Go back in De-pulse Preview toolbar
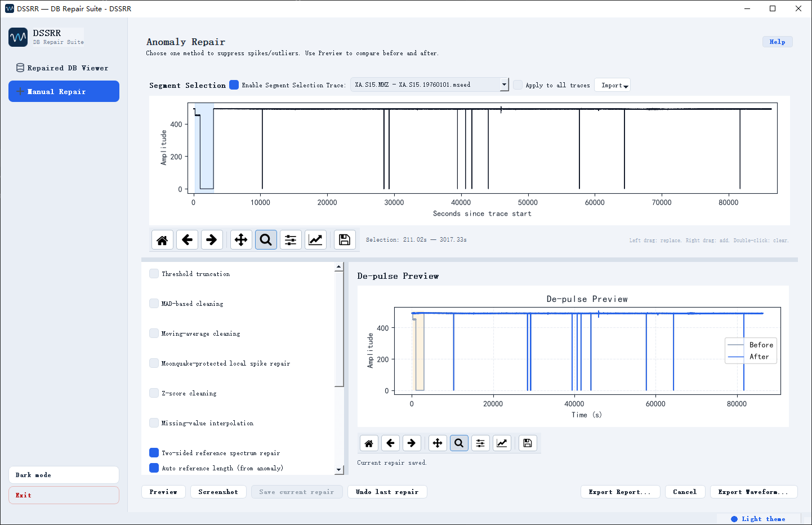812x525 pixels. point(390,443)
